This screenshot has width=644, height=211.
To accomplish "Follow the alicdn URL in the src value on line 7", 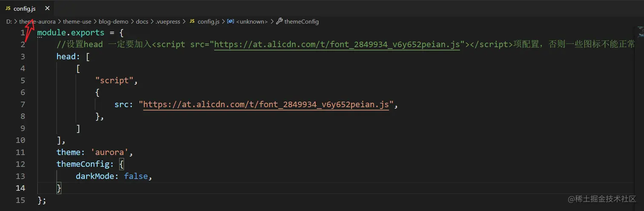I will click(266, 104).
